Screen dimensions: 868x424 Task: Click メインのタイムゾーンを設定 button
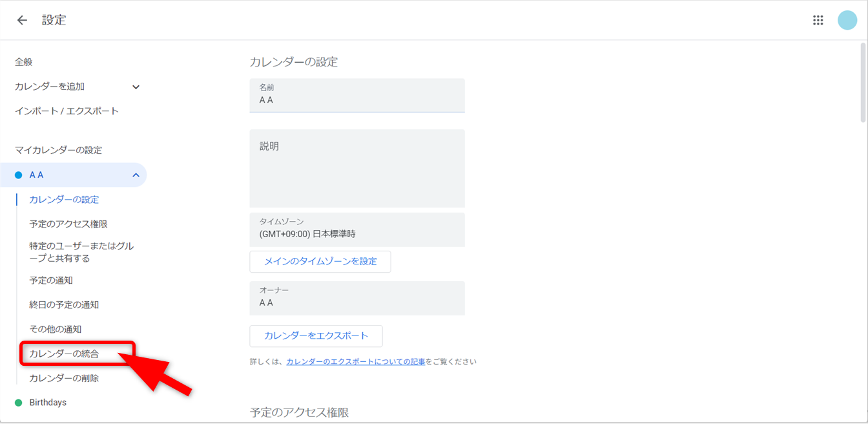coord(320,262)
